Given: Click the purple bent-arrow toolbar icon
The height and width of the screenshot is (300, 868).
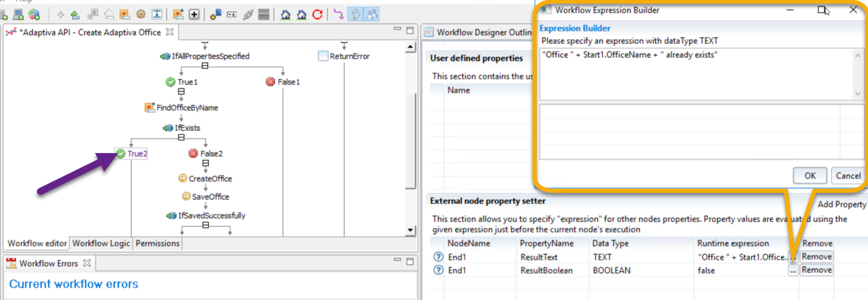Looking at the screenshot, I should tap(339, 14).
